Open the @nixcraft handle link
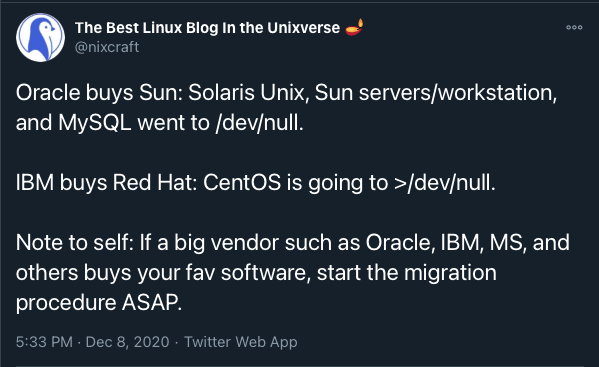The image size is (599, 367). click(107, 47)
